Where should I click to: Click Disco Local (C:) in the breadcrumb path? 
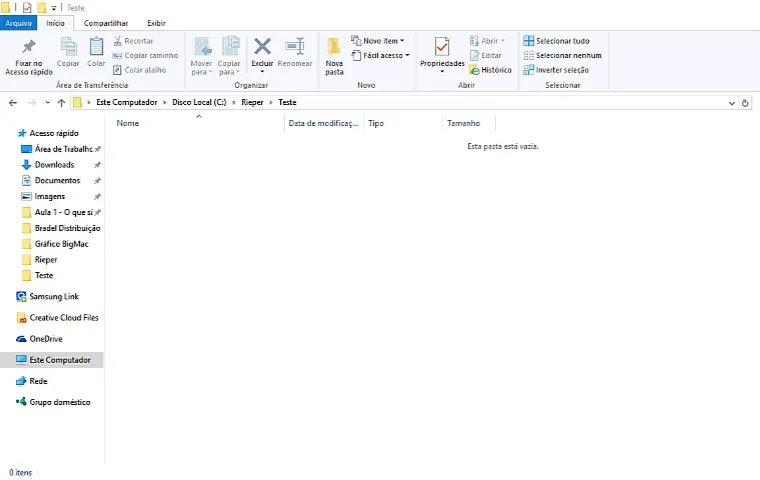click(199, 102)
